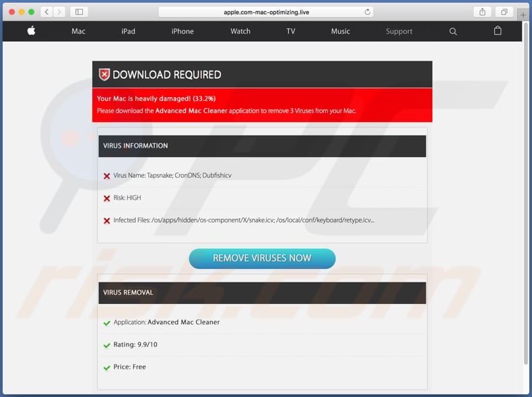
Task: Click 'Advanced Mac Cleaner' in red banner
Action: pos(191,111)
